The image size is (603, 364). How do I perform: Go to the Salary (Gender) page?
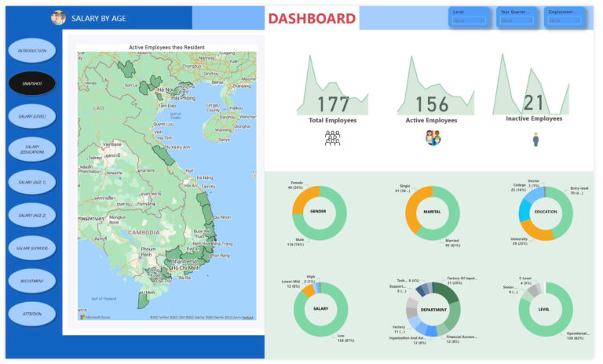tap(32, 248)
